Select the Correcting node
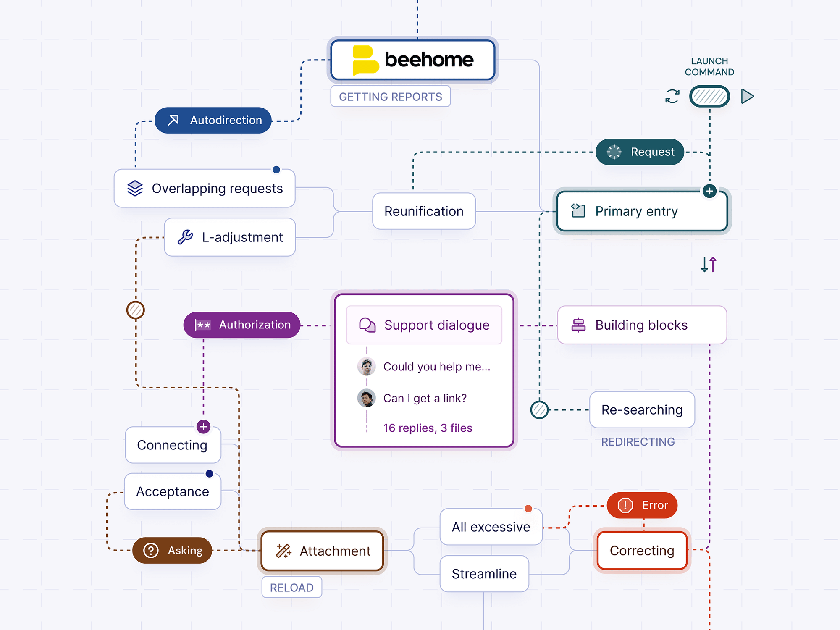Screen dimensions: 840x630 (x=642, y=551)
